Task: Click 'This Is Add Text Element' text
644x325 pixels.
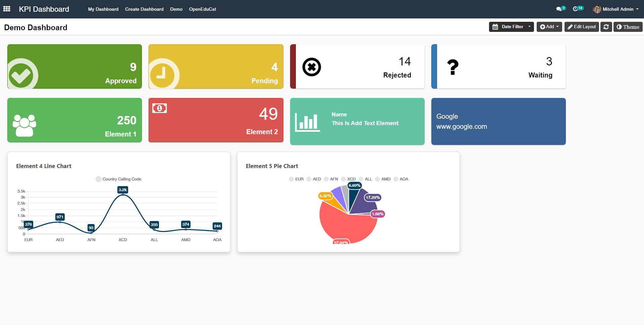Action: (x=365, y=123)
